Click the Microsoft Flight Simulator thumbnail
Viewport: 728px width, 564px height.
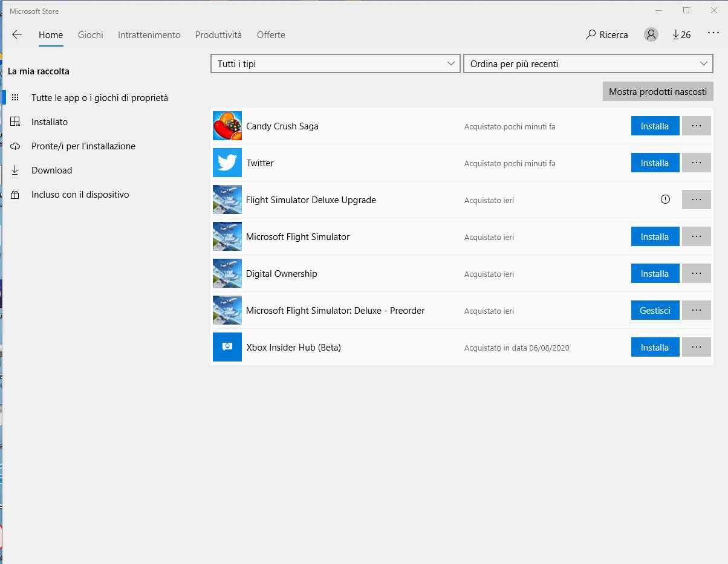(227, 237)
